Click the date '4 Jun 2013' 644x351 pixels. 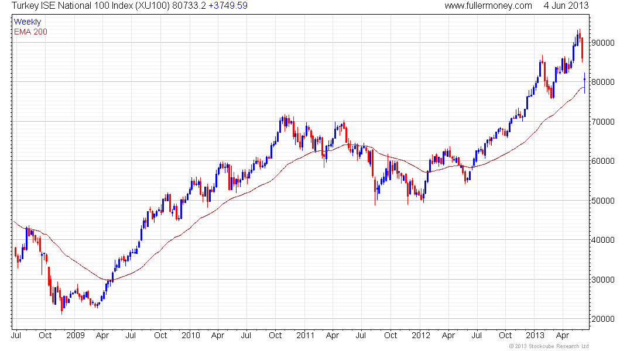click(566, 6)
